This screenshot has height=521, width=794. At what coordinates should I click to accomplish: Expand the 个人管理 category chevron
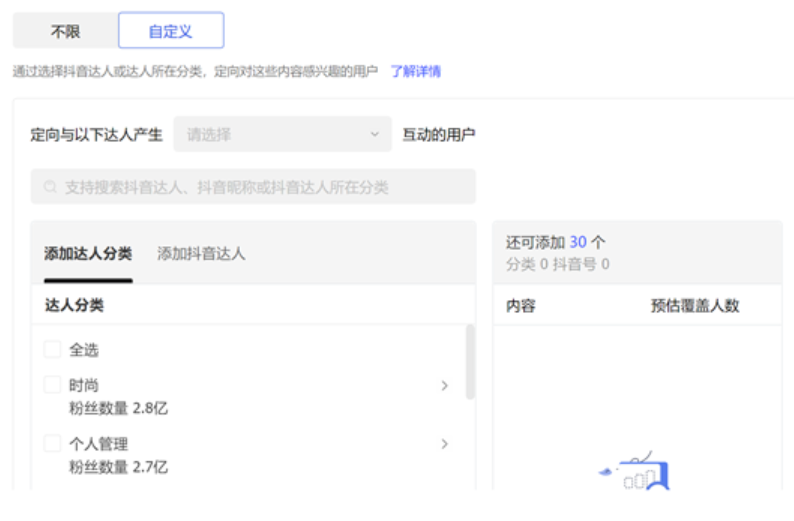pyautogui.click(x=444, y=444)
